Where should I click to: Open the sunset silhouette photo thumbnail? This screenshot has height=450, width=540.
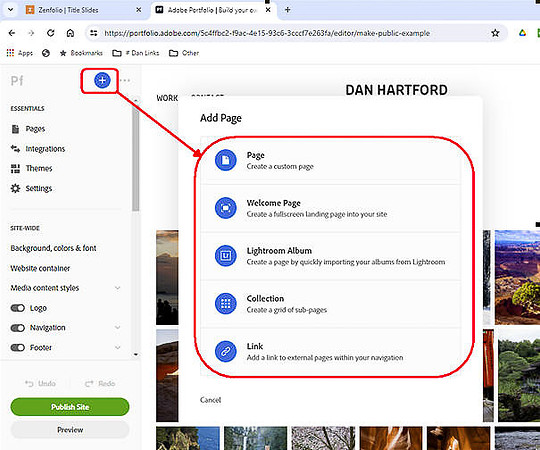coord(167,277)
